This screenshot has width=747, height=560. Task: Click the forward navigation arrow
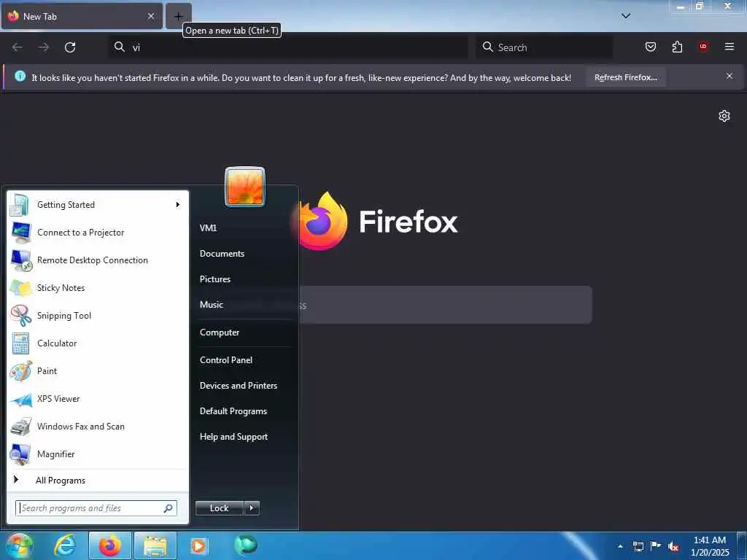point(44,47)
